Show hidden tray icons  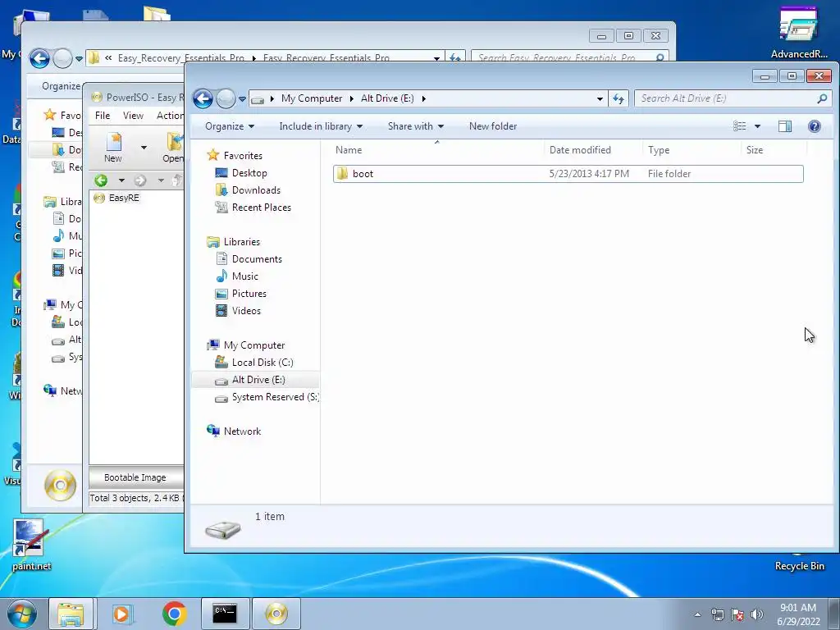pyautogui.click(x=697, y=614)
